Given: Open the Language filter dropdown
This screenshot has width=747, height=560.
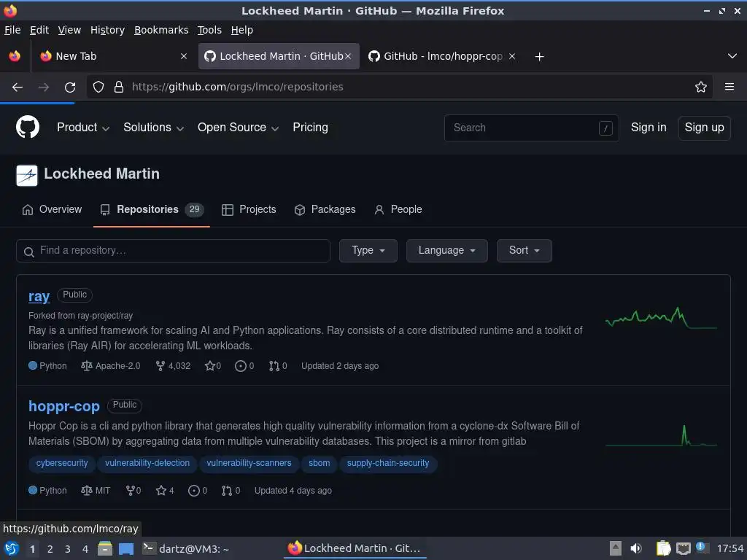Looking at the screenshot, I should pyautogui.click(x=447, y=251).
